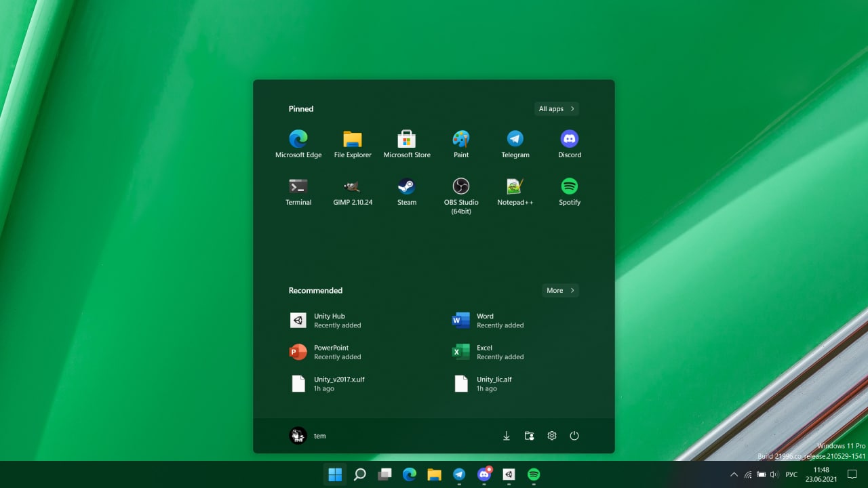Click More recommended button

pyautogui.click(x=560, y=290)
